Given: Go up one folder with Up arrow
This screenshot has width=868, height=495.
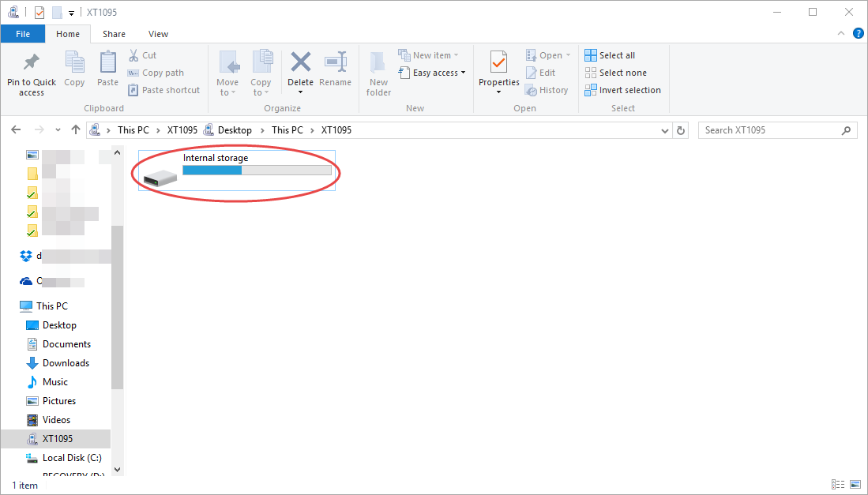Looking at the screenshot, I should [76, 130].
